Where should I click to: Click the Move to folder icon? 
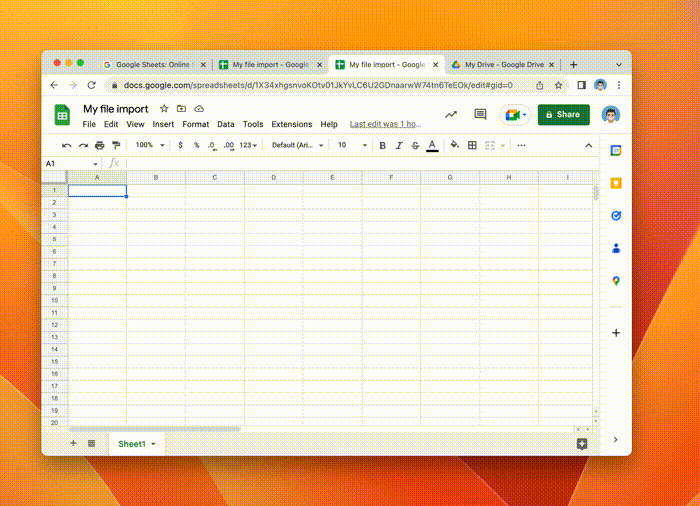(181, 109)
